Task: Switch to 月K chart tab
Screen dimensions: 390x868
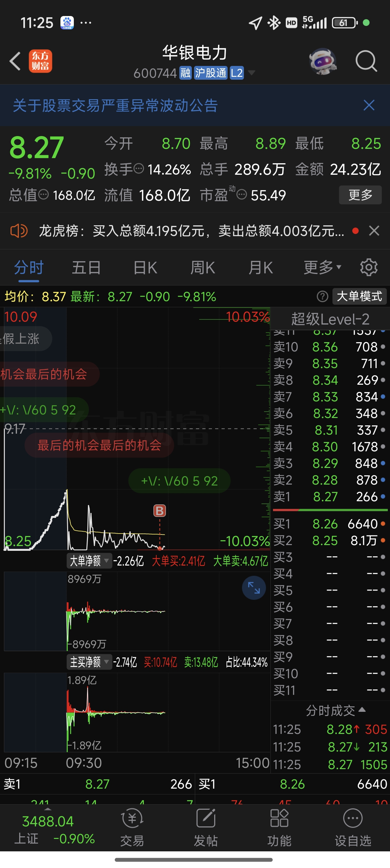Action: pos(261,268)
